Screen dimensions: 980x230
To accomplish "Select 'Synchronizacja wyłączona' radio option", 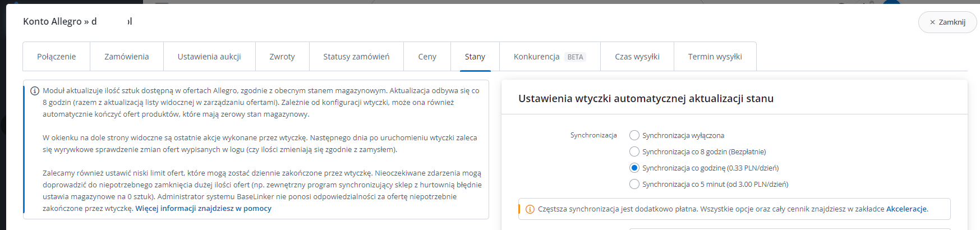I will 634,135.
